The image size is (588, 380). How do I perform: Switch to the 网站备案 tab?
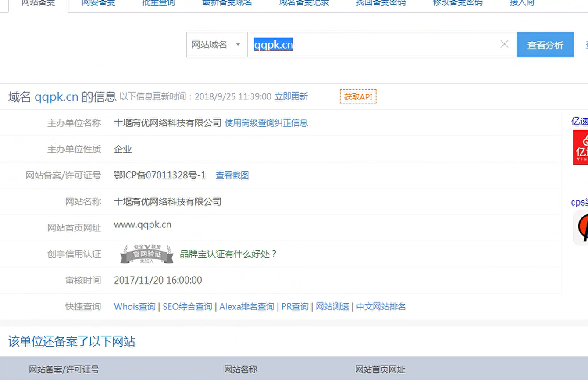pyautogui.click(x=39, y=3)
